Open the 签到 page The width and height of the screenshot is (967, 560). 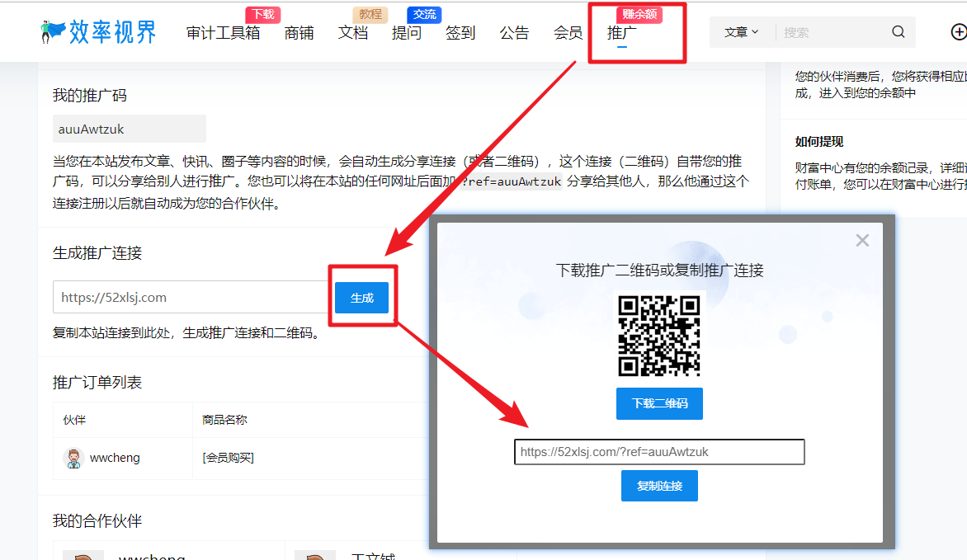tap(460, 33)
